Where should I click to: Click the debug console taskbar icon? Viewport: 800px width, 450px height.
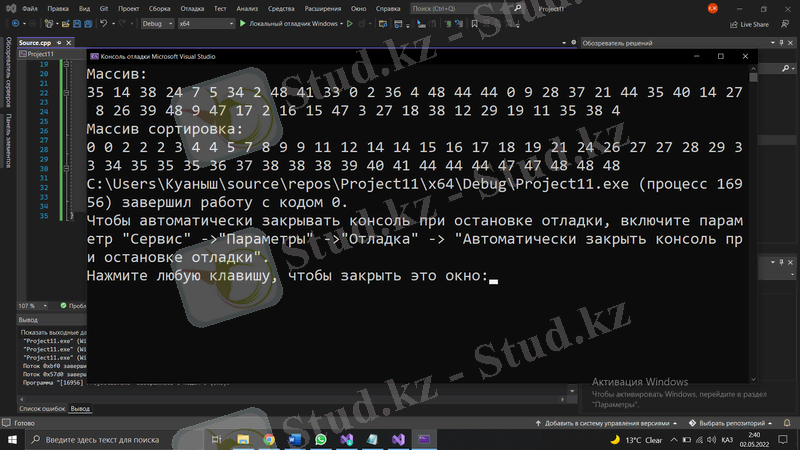point(424,439)
